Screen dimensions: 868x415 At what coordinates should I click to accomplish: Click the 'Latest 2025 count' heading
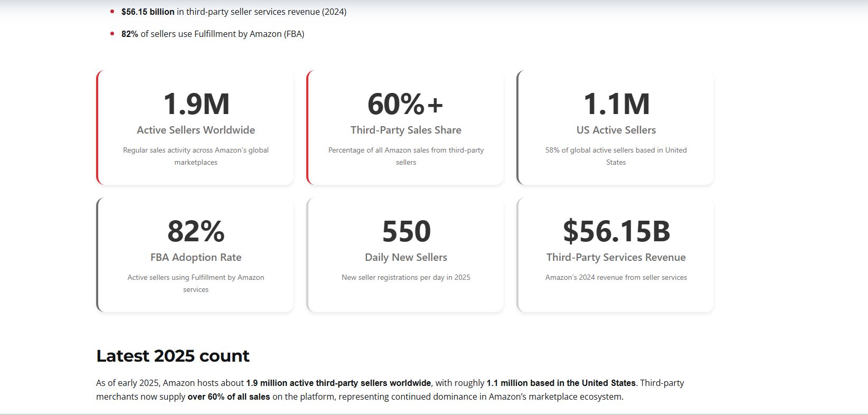173,356
